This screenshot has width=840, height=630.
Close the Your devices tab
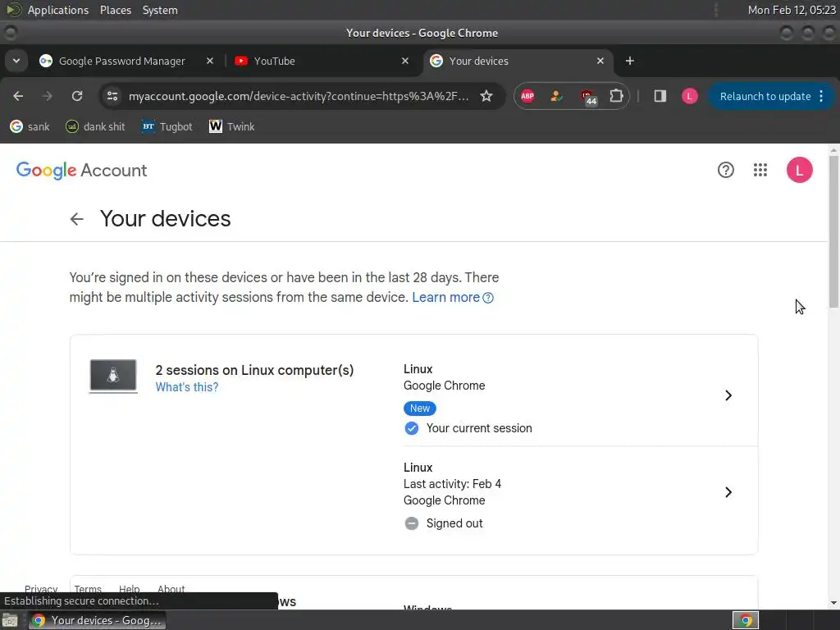[600, 61]
